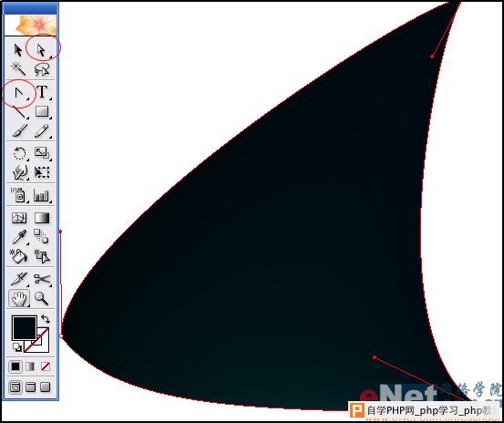Reset to default fill and stroke
Viewport: 504px width, 423px height.
(17, 346)
